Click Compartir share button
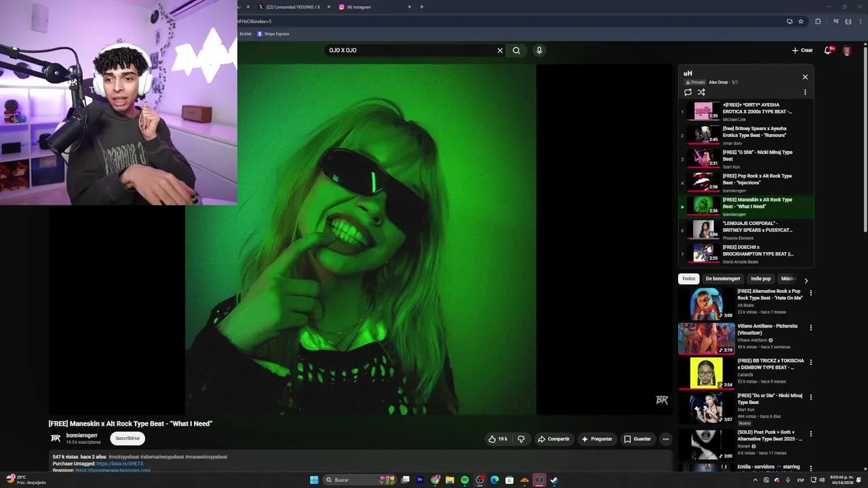The height and width of the screenshot is (488, 868). point(553,439)
